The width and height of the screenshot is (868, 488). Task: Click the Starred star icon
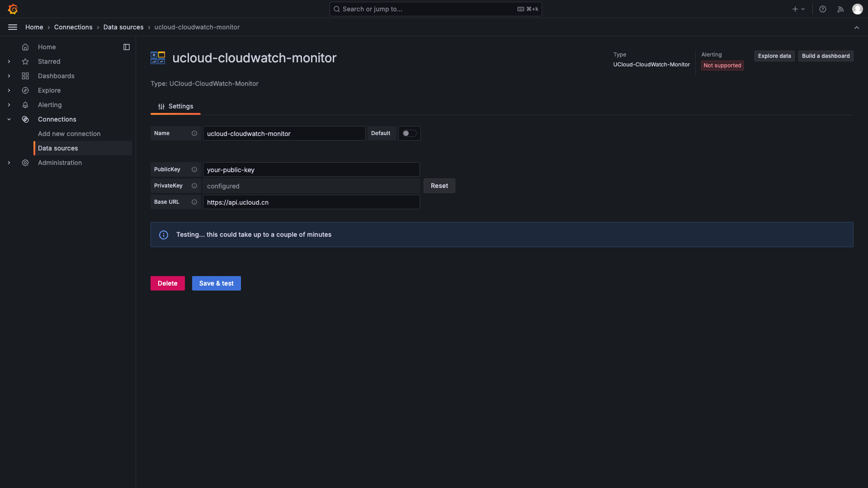point(25,61)
